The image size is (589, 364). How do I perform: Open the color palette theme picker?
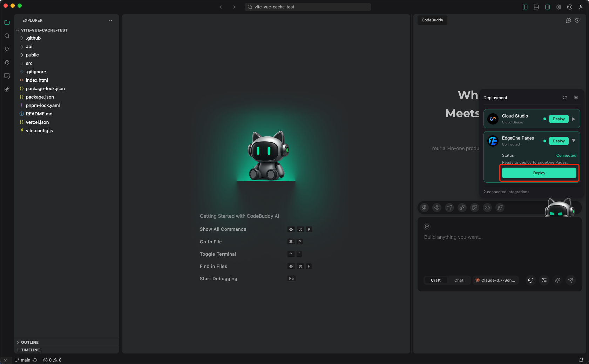[531, 280]
